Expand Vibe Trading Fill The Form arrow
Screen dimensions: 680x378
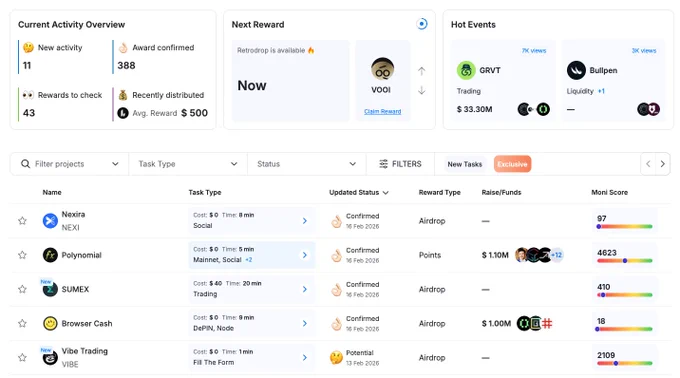pos(305,358)
